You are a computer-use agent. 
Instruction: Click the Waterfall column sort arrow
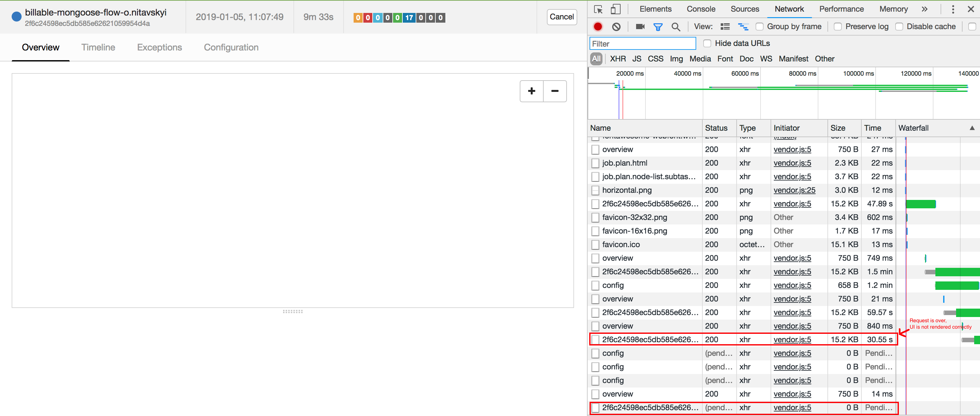(x=972, y=128)
